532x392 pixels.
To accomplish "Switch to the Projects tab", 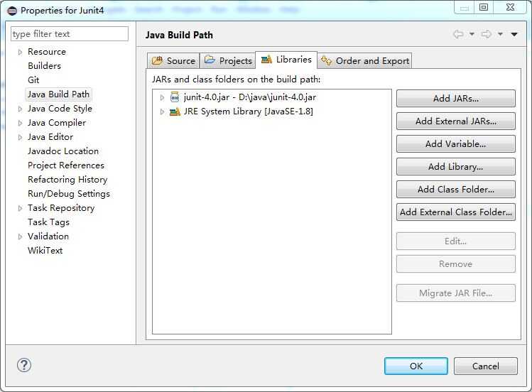I will click(x=228, y=60).
